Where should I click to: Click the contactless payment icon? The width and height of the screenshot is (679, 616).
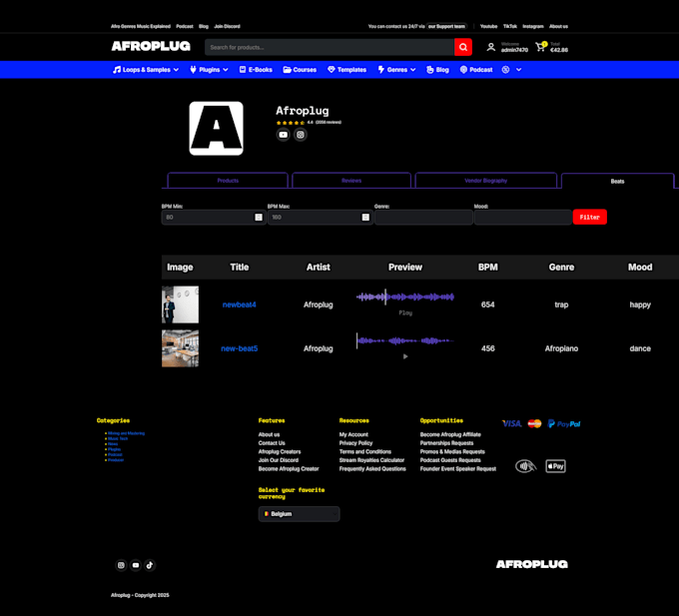point(525,466)
